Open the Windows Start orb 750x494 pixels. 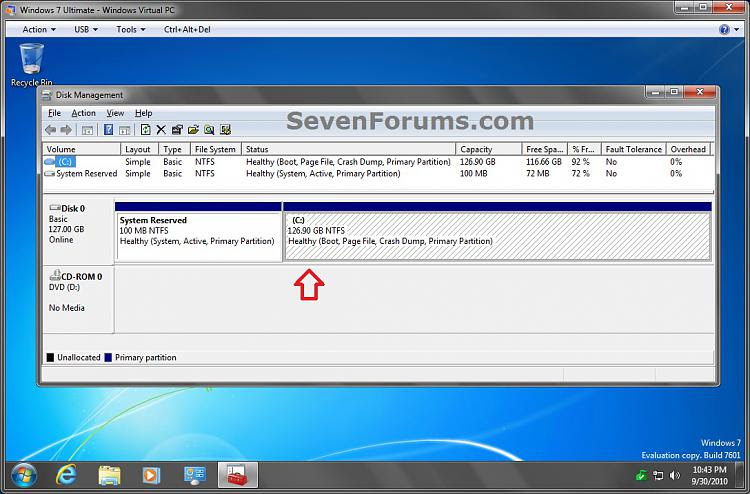click(24, 475)
